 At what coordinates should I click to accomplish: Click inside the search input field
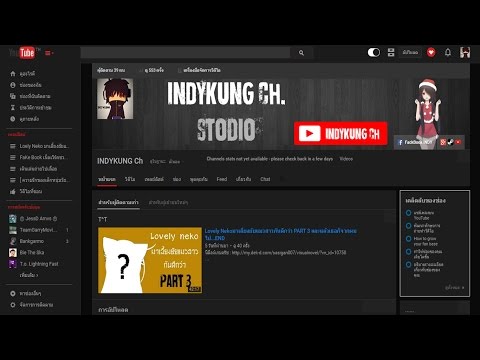click(x=185, y=53)
